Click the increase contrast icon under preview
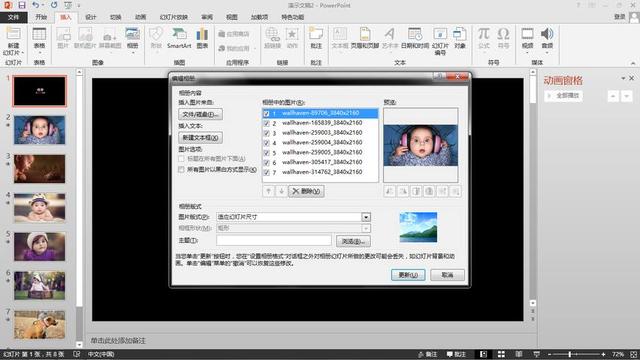This screenshot has width=640, height=360. pyautogui.click(x=416, y=191)
